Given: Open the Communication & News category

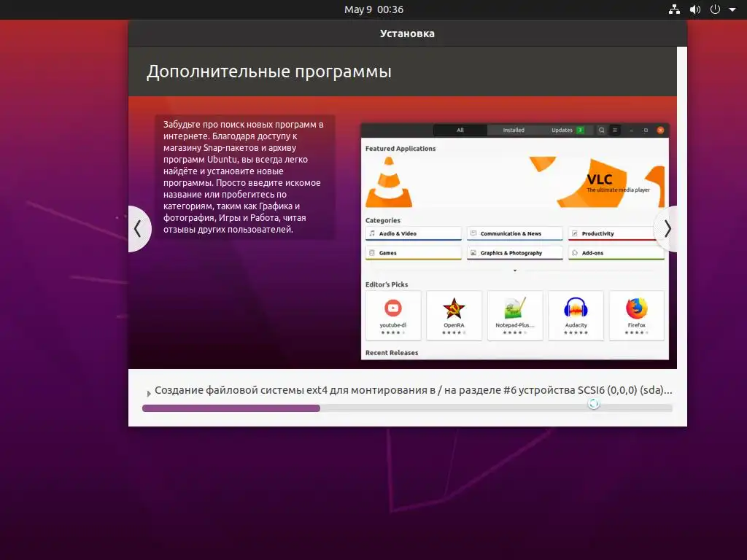Looking at the screenshot, I should click(515, 234).
